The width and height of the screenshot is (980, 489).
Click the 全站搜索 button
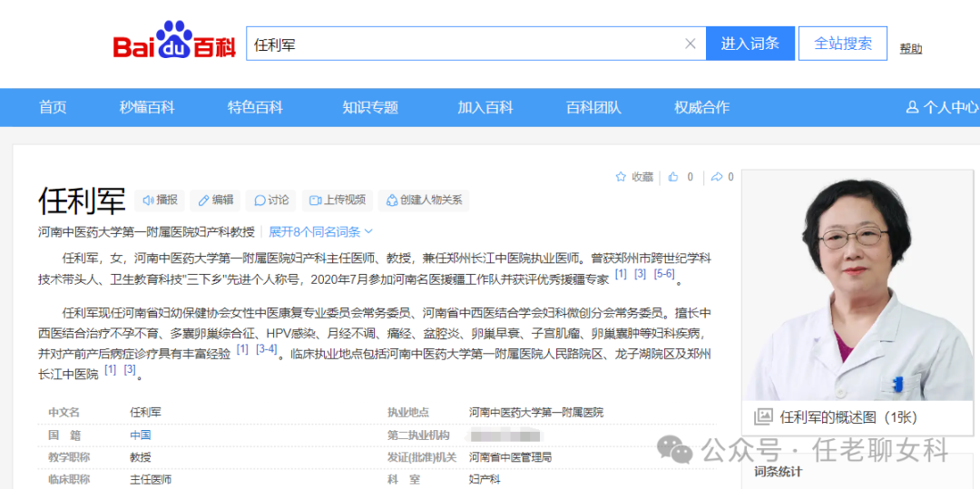pos(843,44)
